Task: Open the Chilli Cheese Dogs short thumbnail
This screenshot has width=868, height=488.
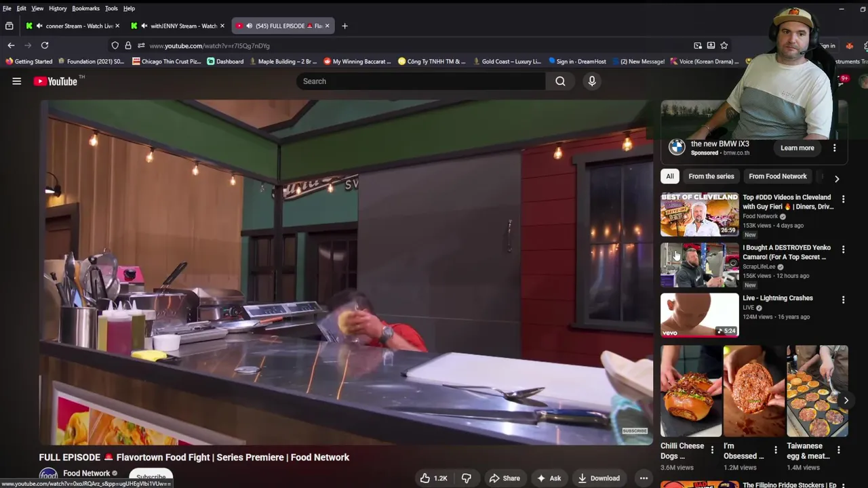Action: (x=691, y=391)
